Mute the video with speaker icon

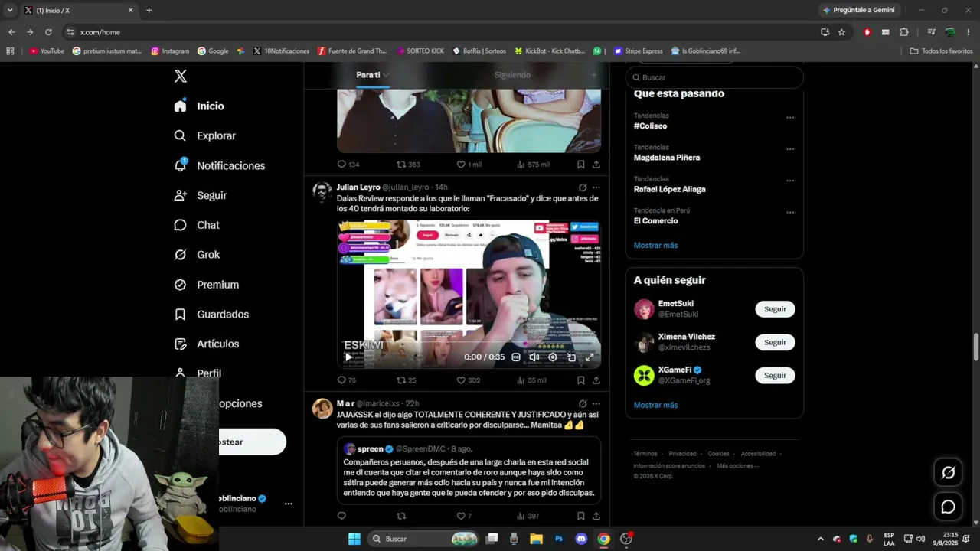click(534, 357)
